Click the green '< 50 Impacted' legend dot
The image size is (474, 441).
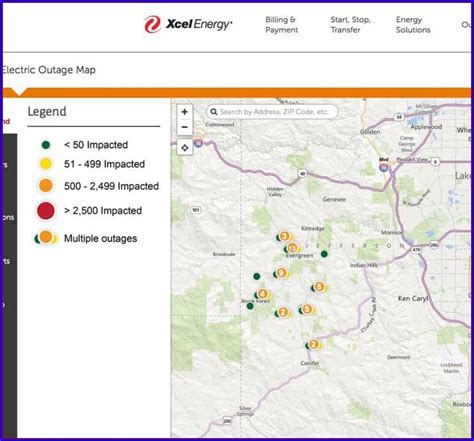[x=46, y=145]
